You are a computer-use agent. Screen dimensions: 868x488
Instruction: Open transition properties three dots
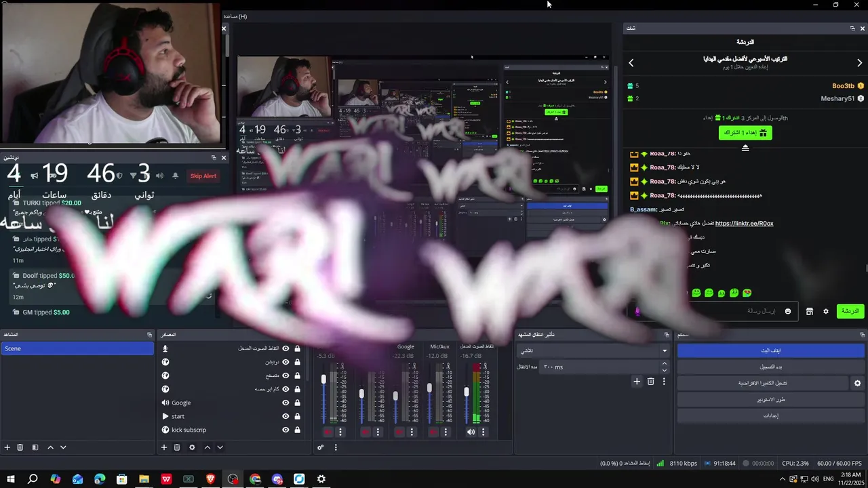pos(664,382)
